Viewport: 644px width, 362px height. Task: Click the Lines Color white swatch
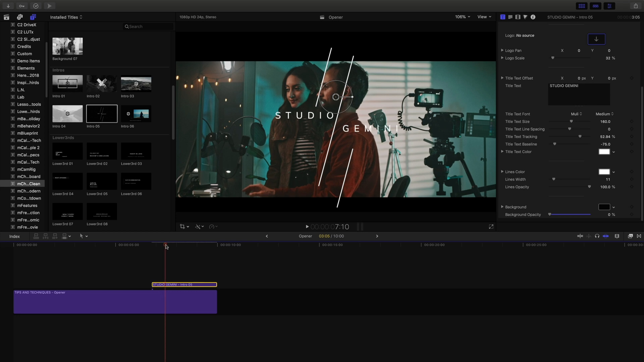pyautogui.click(x=604, y=172)
